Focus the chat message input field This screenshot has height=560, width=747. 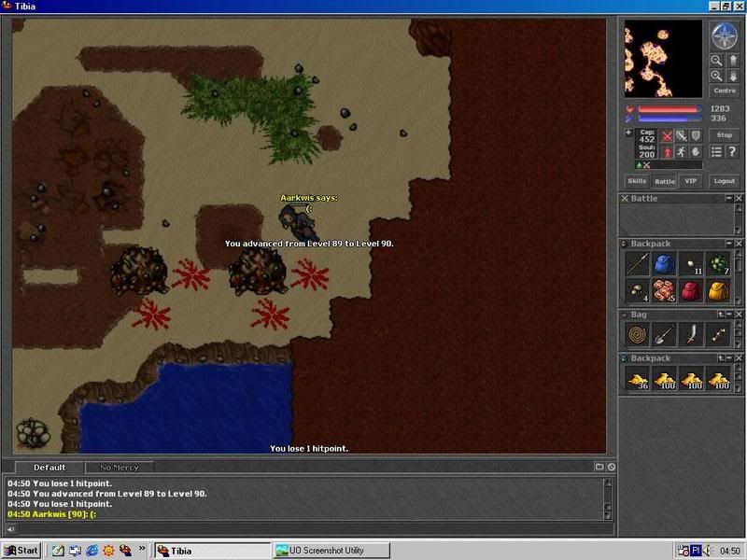(x=315, y=528)
